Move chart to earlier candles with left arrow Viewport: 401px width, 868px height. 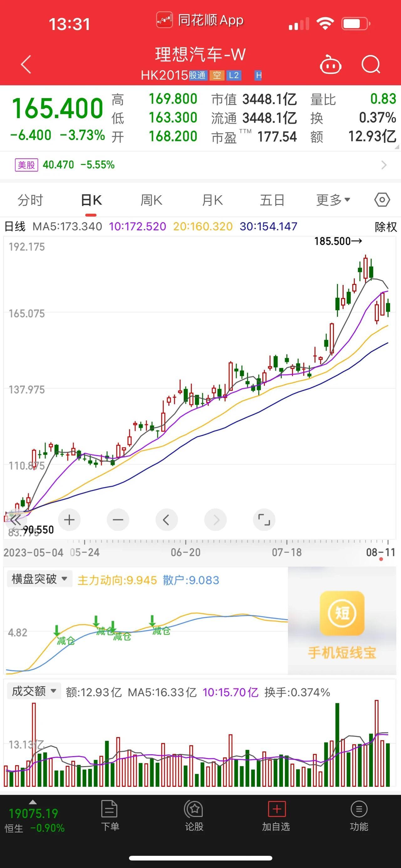click(166, 520)
